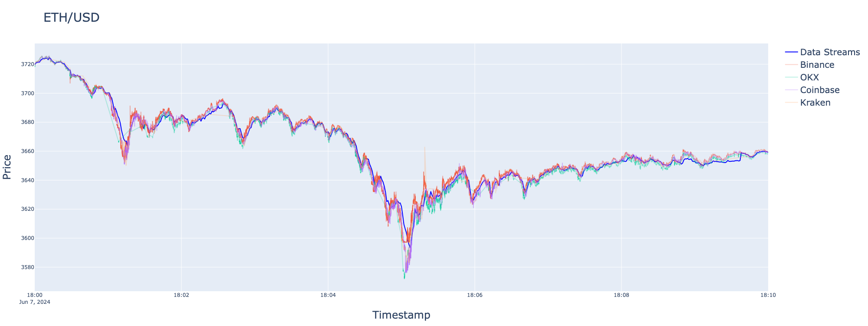Toggle Kraken trace visibility in legend

[815, 103]
